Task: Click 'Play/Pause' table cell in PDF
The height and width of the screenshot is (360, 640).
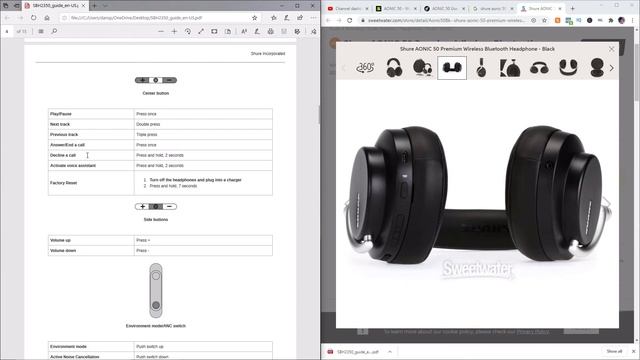Action: [x=91, y=114]
